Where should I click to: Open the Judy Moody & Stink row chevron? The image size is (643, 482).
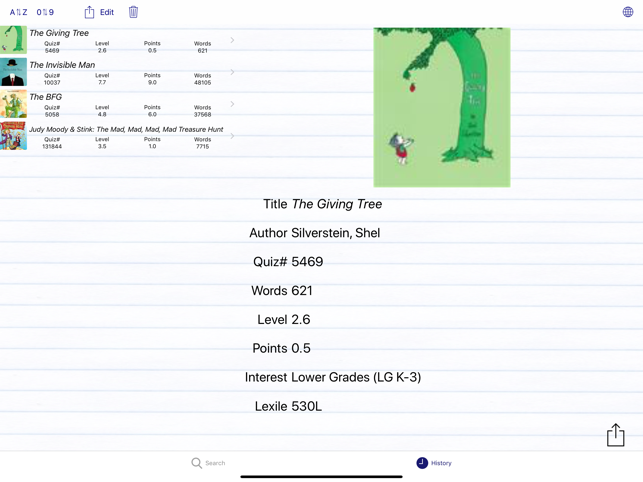coord(232,136)
